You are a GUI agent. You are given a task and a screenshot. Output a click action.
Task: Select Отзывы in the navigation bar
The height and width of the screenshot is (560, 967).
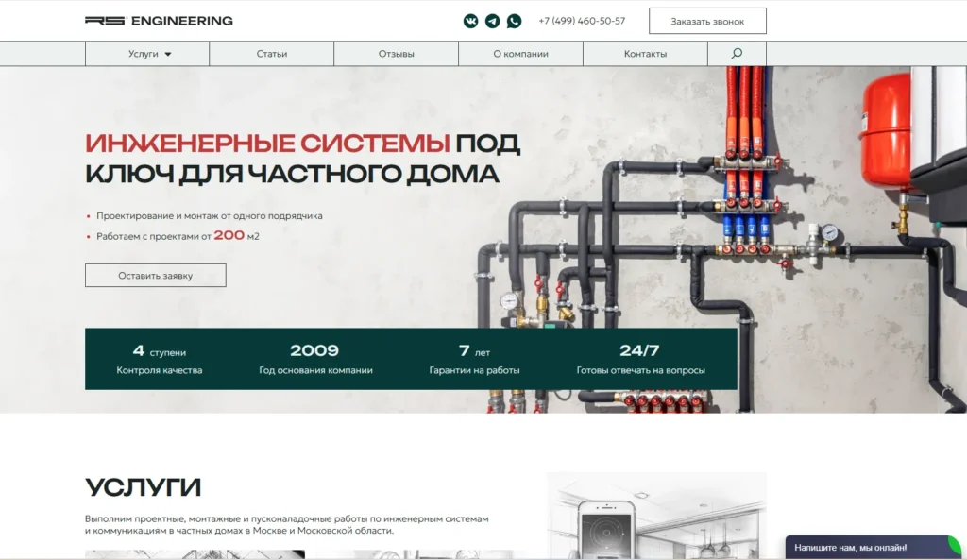395,54
